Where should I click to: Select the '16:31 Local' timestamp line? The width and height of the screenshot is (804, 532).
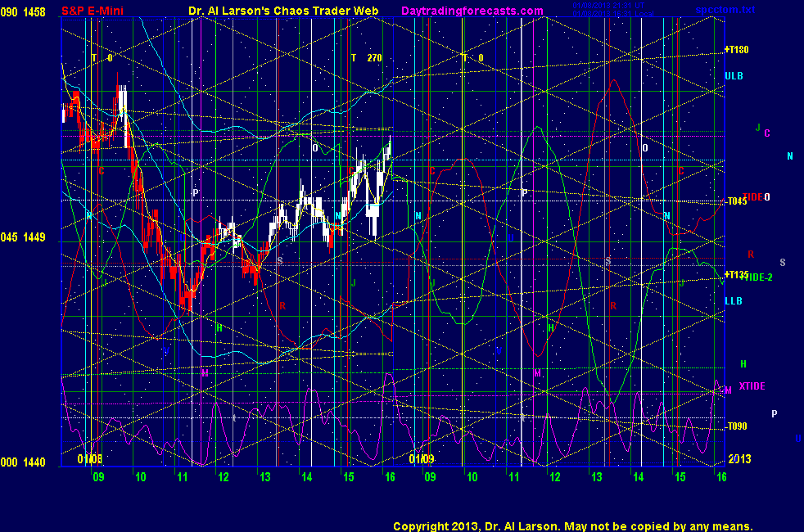[613, 13]
